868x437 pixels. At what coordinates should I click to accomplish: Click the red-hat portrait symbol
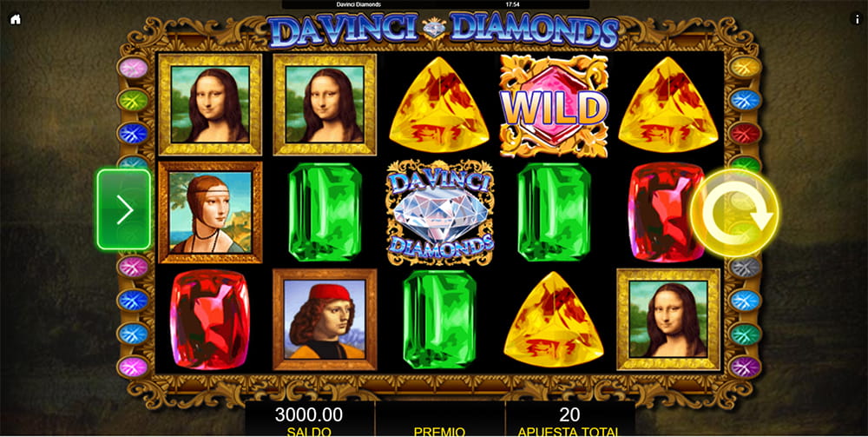click(325, 320)
